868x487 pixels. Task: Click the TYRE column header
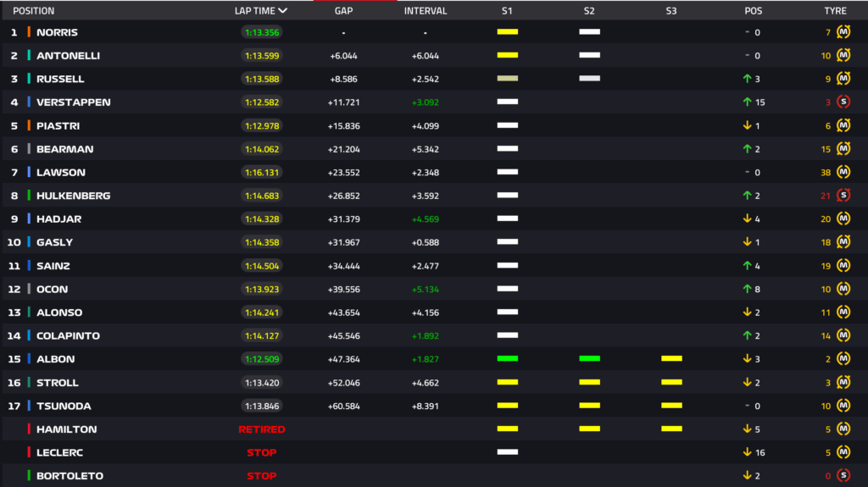(835, 11)
